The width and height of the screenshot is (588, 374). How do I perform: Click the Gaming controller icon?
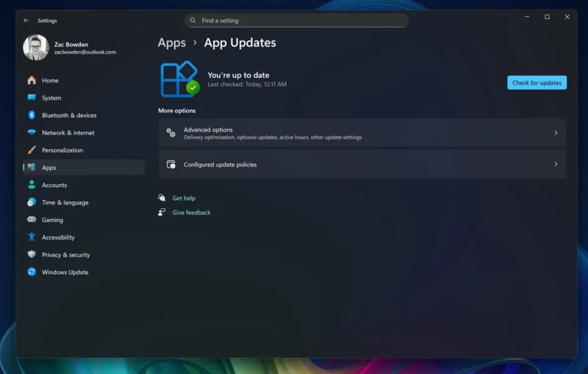pos(32,219)
